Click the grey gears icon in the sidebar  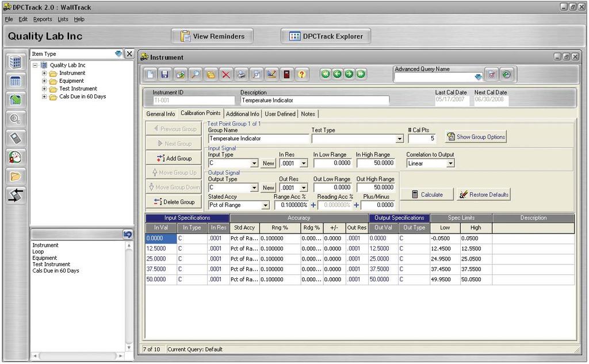pyautogui.click(x=16, y=119)
